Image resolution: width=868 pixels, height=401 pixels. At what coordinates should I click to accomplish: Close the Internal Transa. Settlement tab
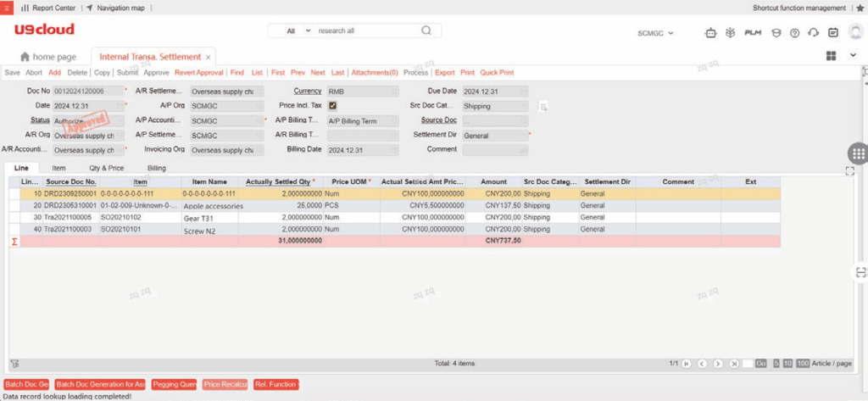209,57
